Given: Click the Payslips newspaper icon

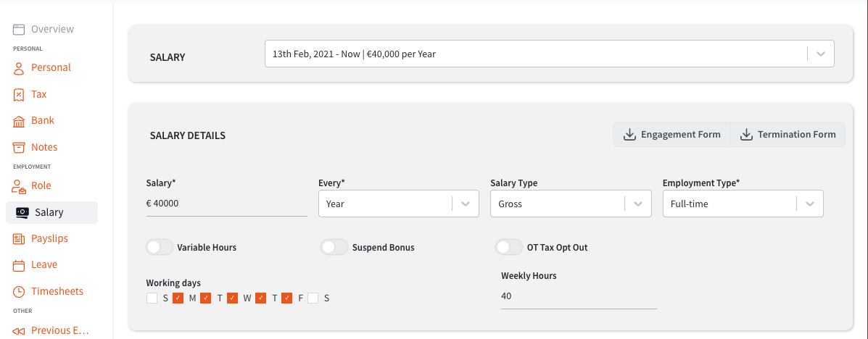Looking at the screenshot, I should (19, 239).
